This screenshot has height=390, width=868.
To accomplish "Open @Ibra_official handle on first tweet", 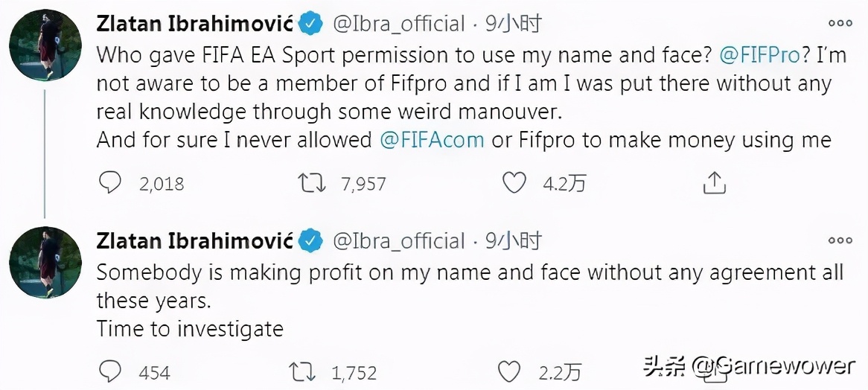I will (x=398, y=24).
